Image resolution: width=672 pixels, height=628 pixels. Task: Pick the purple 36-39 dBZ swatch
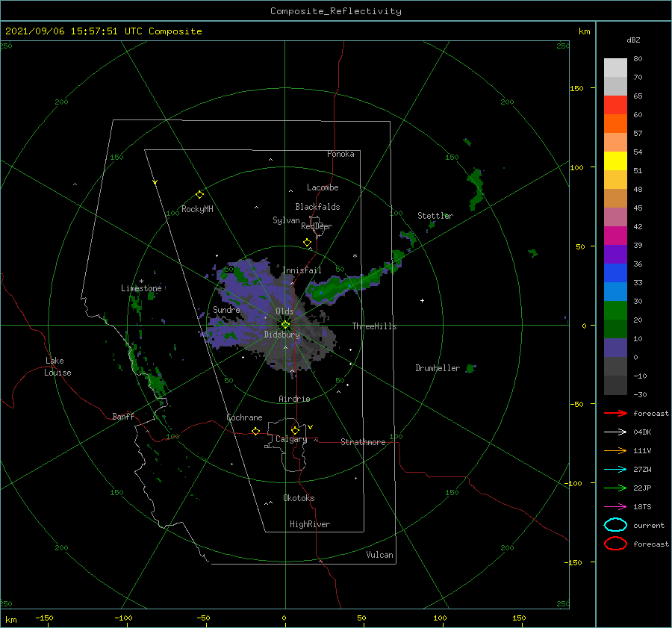pyautogui.click(x=615, y=254)
